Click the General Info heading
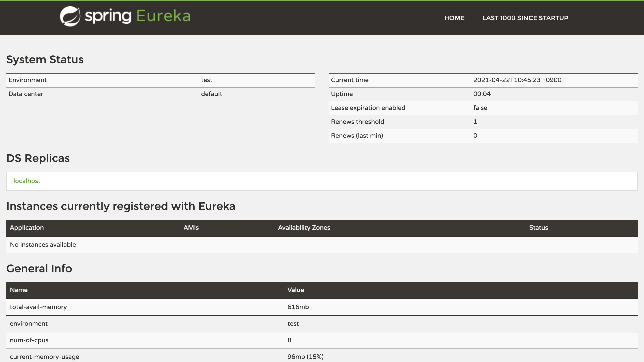The image size is (644, 362). [39, 269]
